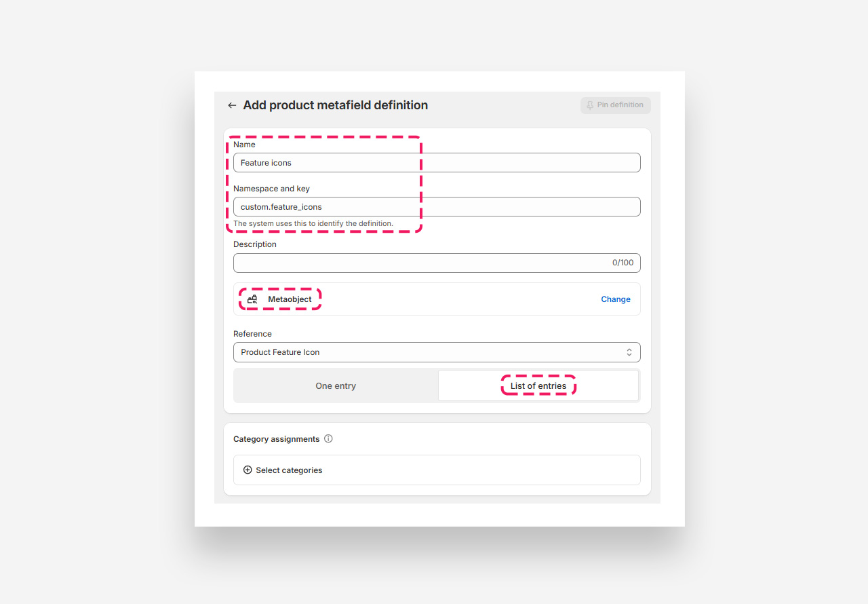Click the info icon beside Category assignments
Image resolution: width=868 pixels, height=604 pixels.
(x=328, y=439)
